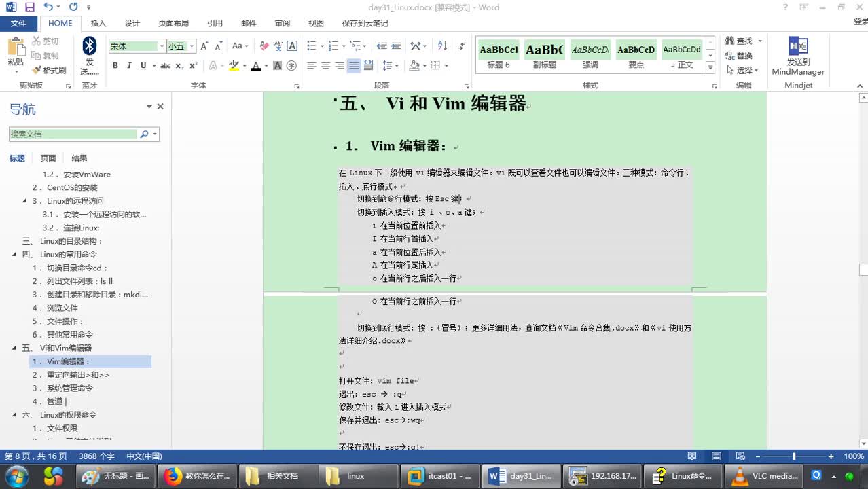Open the Select (选择) dropdown
This screenshot has height=489, width=868.
coord(742,71)
